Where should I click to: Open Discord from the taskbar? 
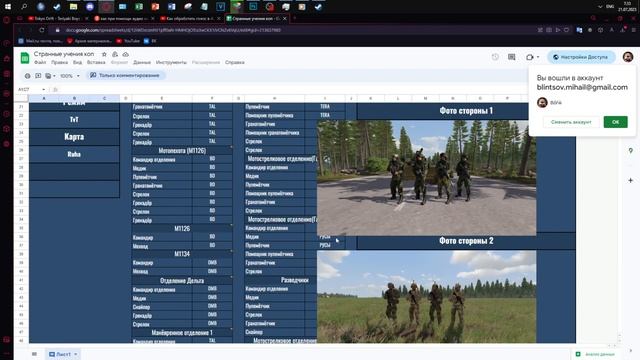click(x=90, y=7)
